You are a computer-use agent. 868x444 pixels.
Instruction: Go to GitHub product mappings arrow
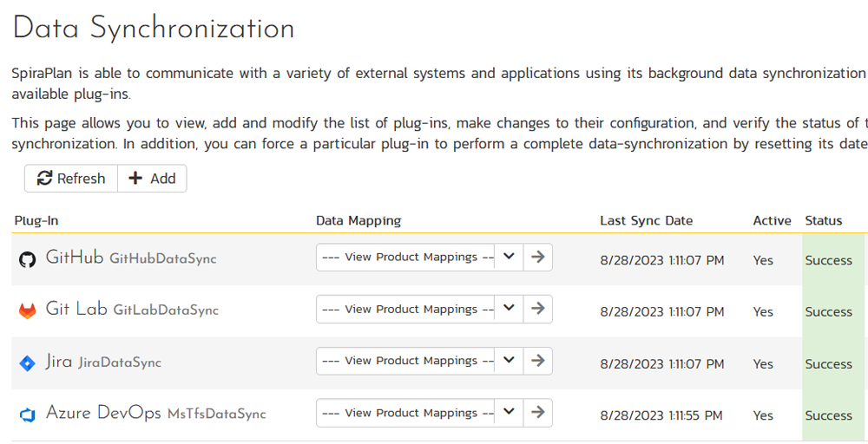[538, 258]
